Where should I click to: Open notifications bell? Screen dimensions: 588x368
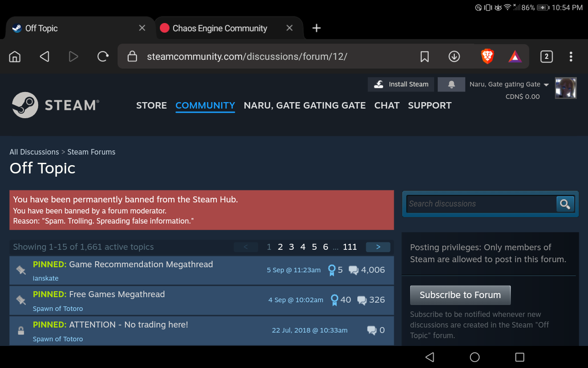pos(451,84)
